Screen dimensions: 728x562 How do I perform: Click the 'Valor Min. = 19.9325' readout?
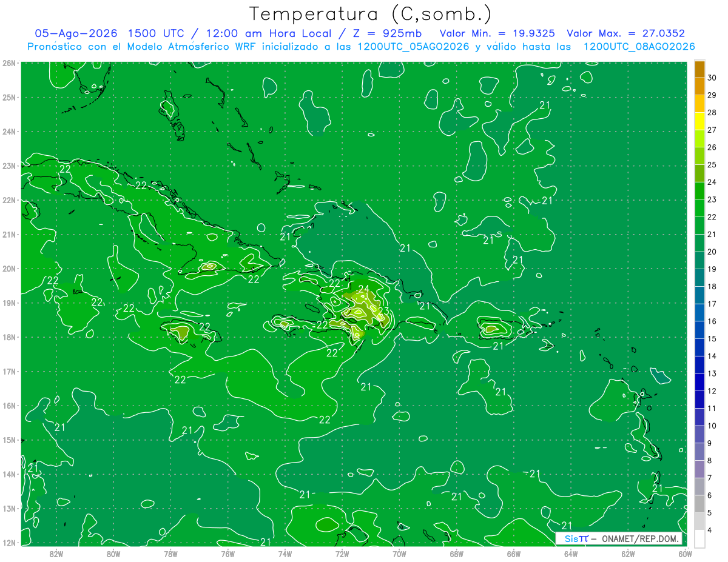[497, 33]
